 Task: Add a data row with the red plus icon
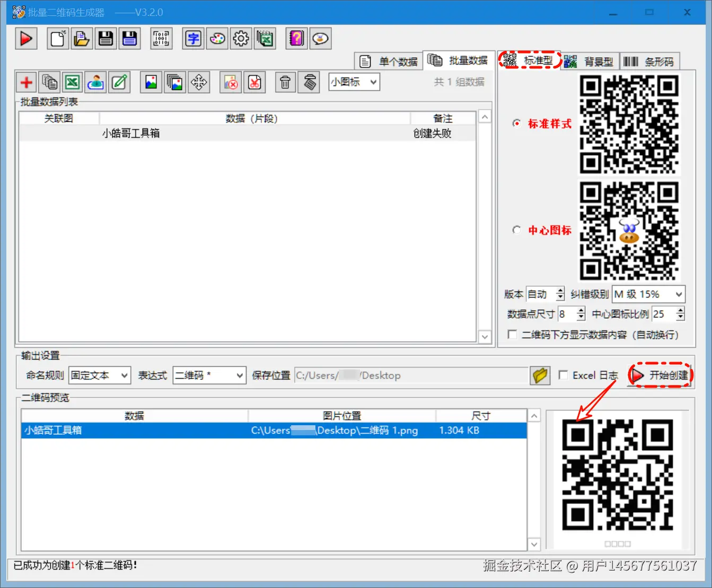point(26,82)
